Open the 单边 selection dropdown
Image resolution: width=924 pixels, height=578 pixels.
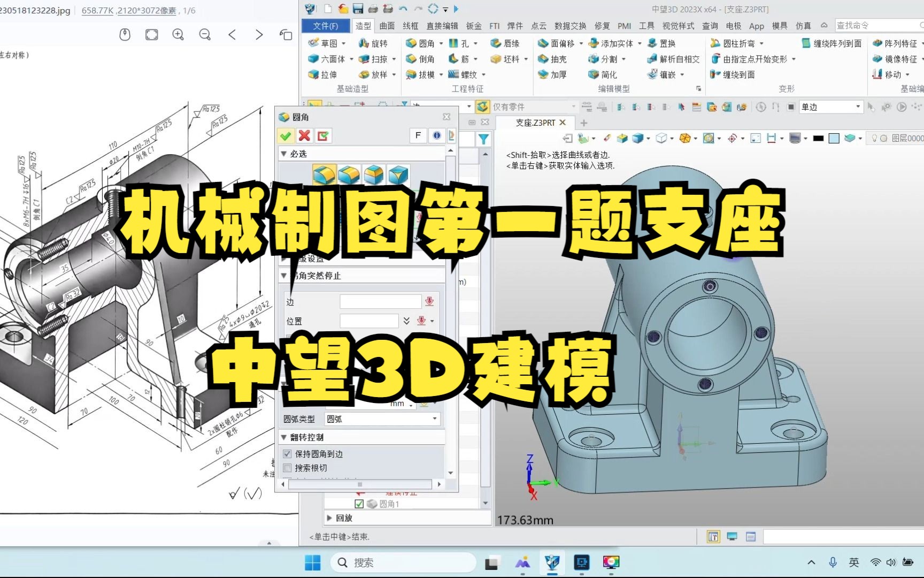tap(831, 107)
